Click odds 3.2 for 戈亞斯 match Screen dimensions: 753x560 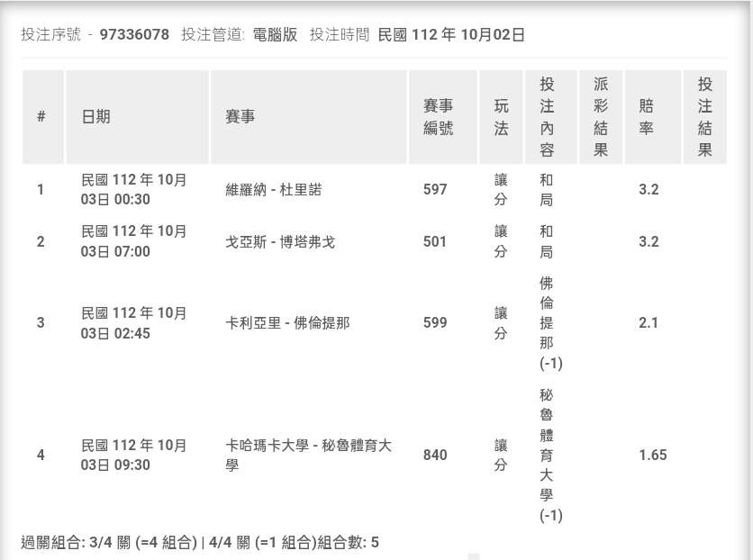click(649, 242)
